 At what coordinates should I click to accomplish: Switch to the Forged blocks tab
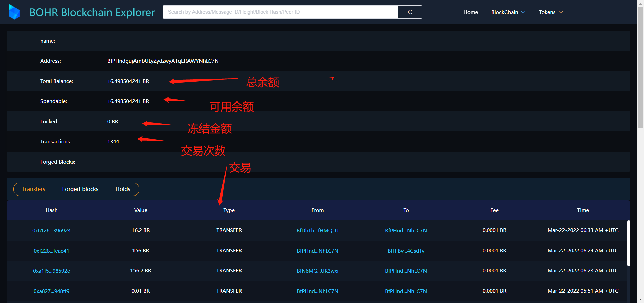tap(80, 189)
